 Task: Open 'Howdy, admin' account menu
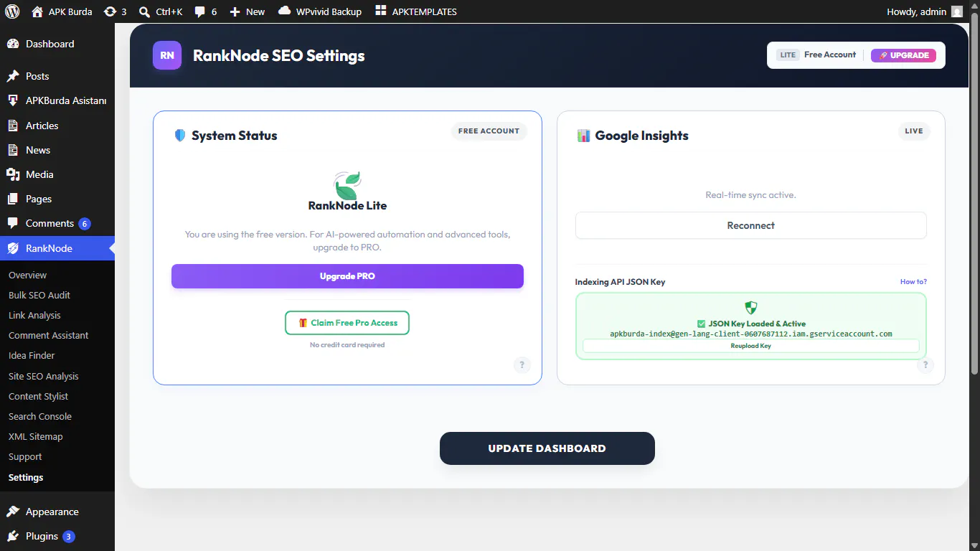coord(925,11)
